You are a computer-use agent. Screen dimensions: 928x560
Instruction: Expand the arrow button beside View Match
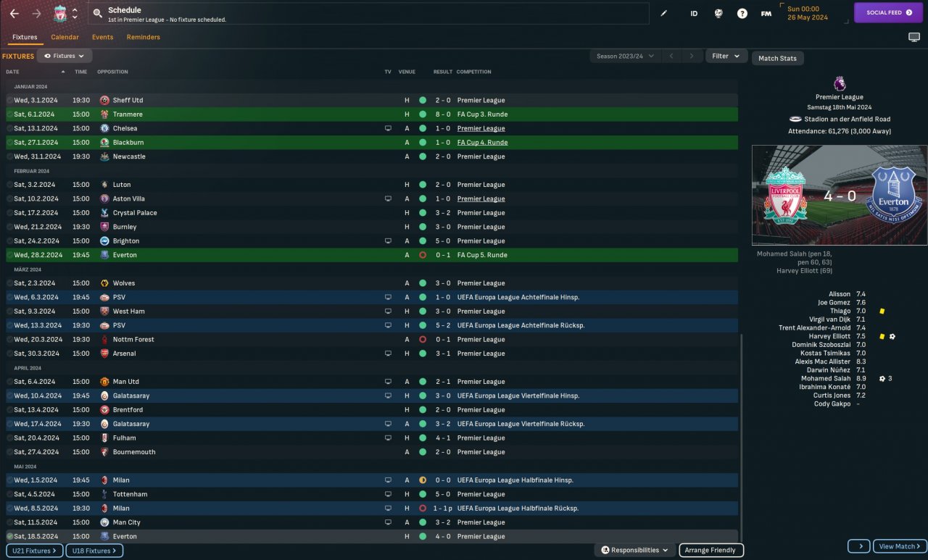coord(859,546)
